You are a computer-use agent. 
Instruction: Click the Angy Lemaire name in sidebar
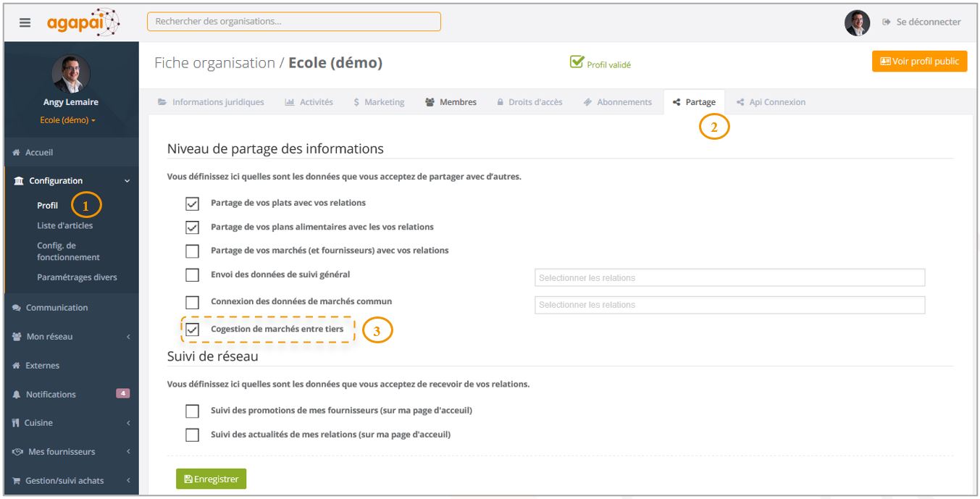[71, 103]
